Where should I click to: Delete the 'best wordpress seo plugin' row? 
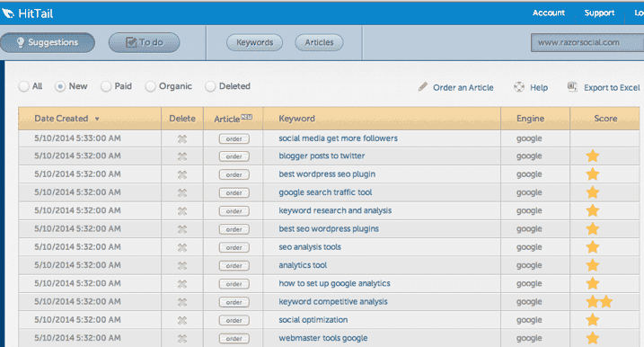tap(182, 174)
